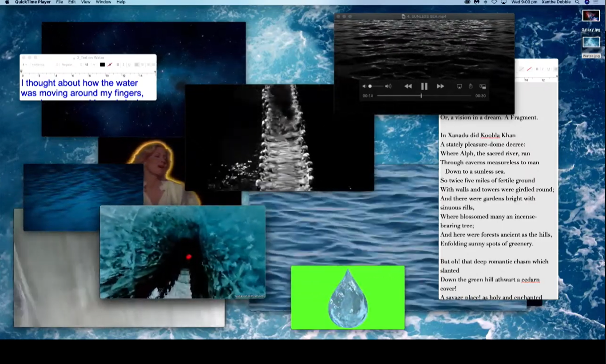
Task: Bring the green-screen water drop window forward
Action: click(348, 297)
